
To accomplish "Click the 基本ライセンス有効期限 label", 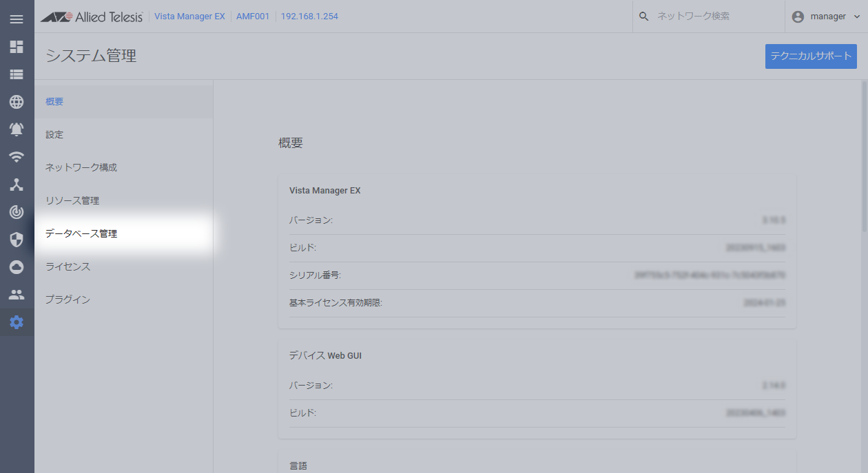I will [335, 303].
